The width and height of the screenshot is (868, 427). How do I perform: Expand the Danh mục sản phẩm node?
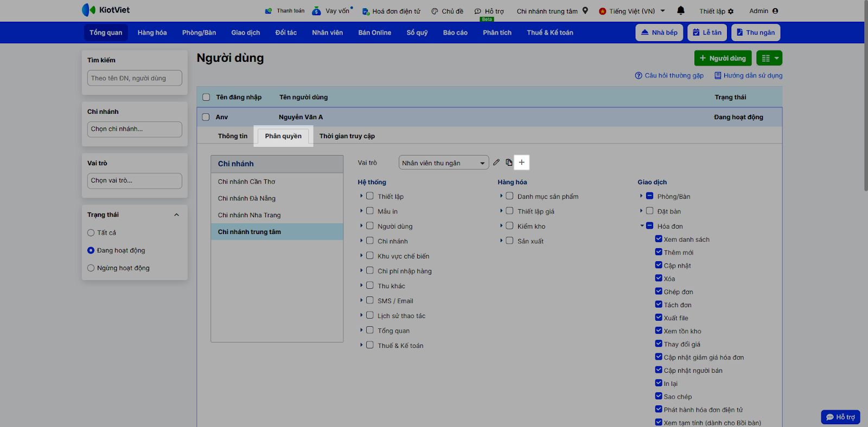pyautogui.click(x=501, y=196)
